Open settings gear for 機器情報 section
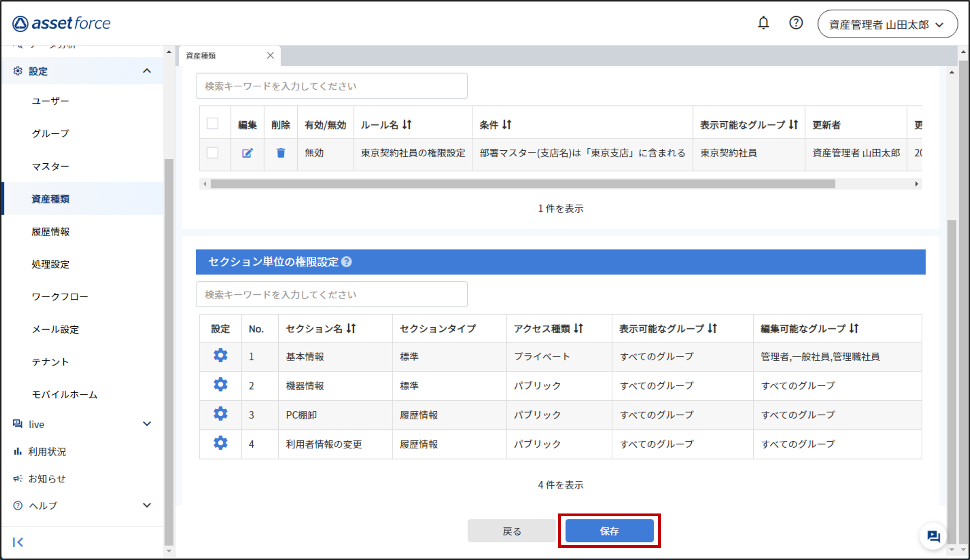The width and height of the screenshot is (970, 560). [x=220, y=385]
